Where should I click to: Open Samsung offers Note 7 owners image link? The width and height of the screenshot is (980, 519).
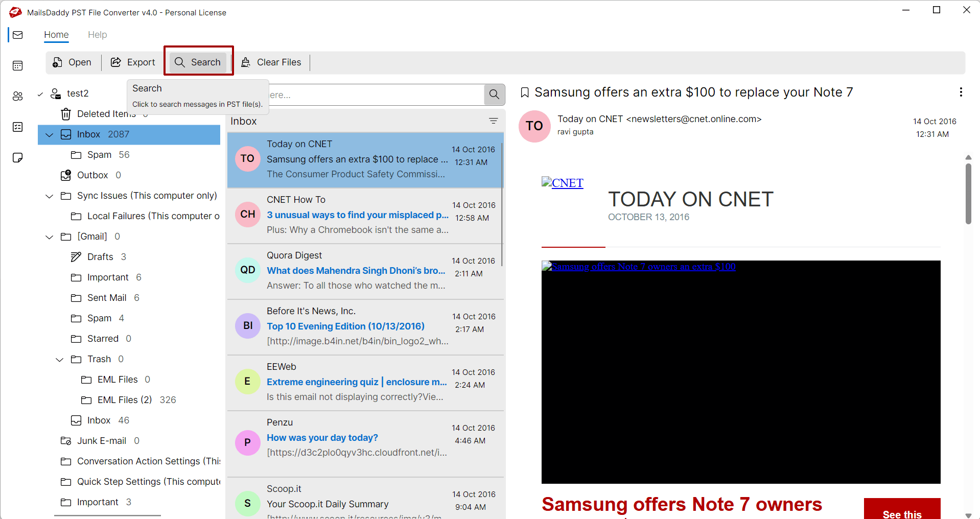pyautogui.click(x=639, y=266)
